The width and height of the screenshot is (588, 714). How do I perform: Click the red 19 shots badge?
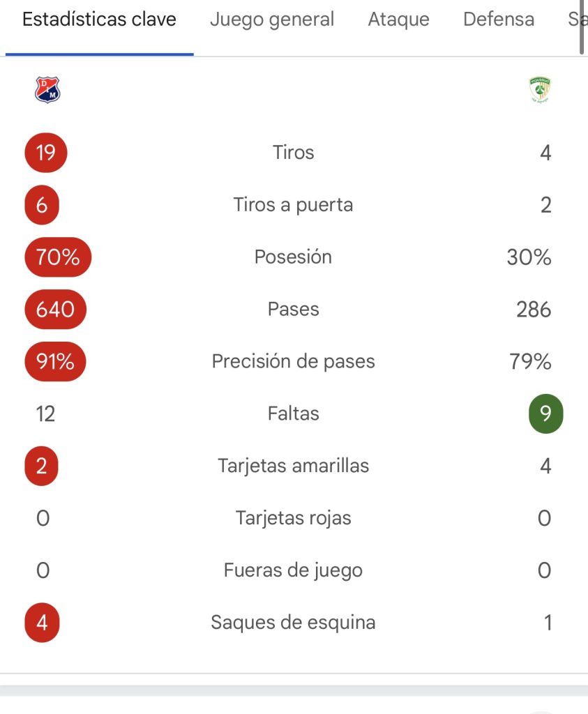click(46, 153)
